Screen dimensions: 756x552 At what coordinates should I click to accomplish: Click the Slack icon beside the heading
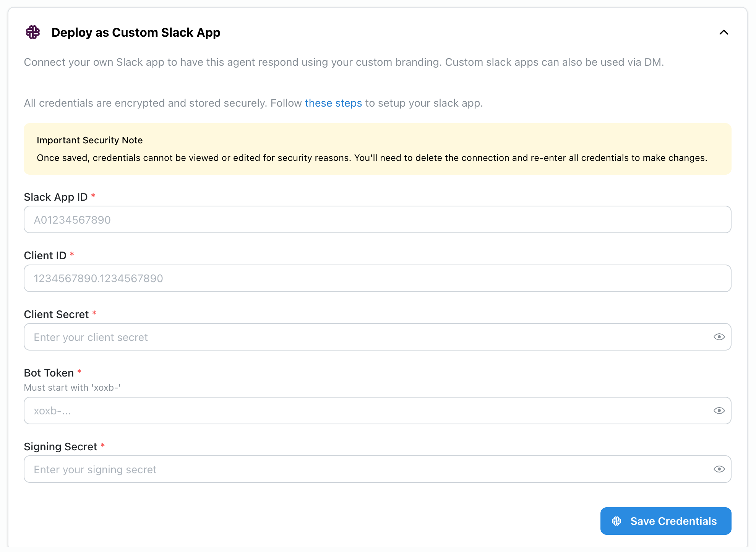coord(32,33)
